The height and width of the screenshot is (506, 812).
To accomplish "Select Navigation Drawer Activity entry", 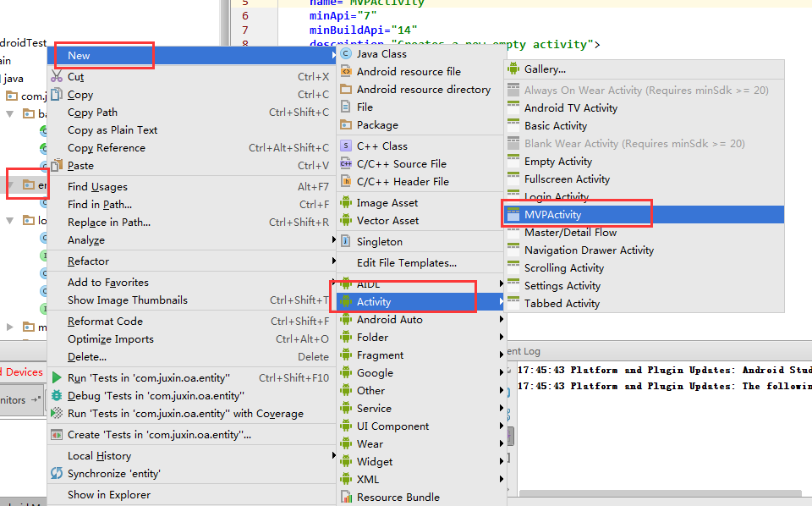I will pos(589,250).
